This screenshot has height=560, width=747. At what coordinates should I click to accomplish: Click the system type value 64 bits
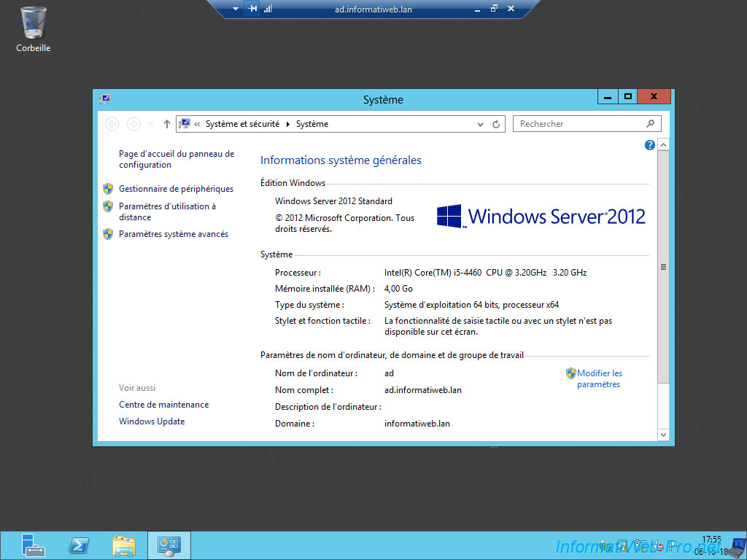pos(472,304)
